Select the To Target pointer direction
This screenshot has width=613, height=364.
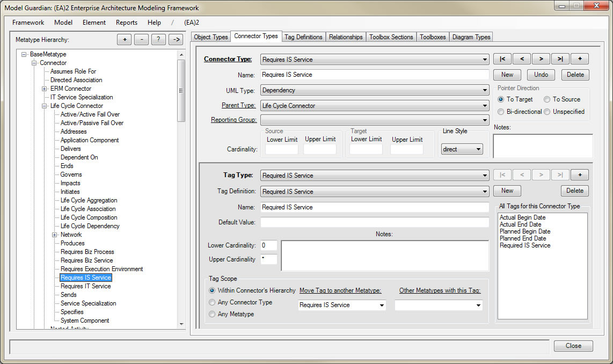click(501, 99)
